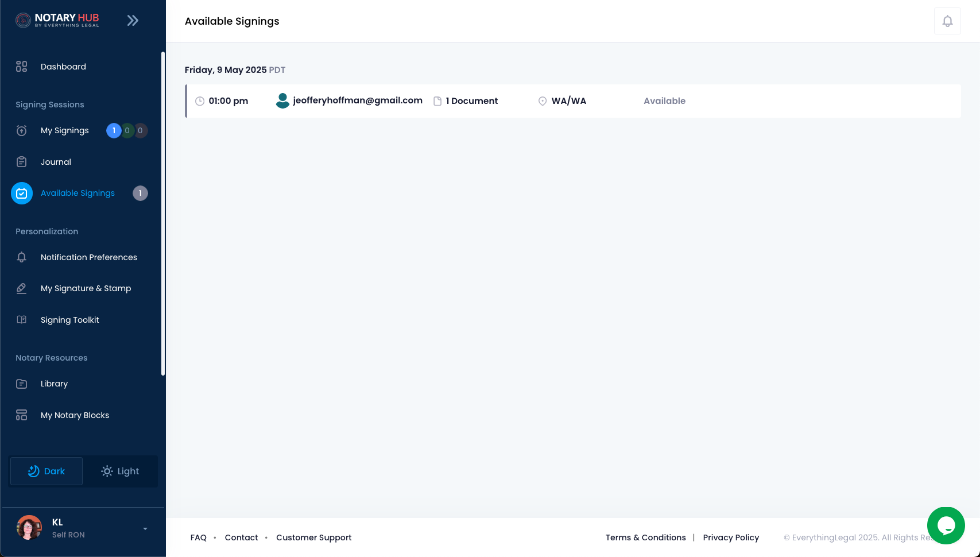This screenshot has width=980, height=557.
Task: Open the 01:00 pm available signing row
Action: pyautogui.click(x=572, y=101)
